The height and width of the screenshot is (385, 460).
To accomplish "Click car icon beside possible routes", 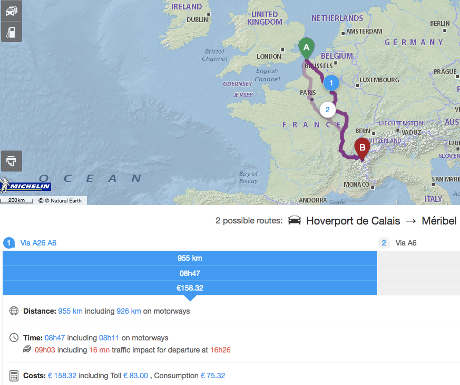I will (x=294, y=220).
